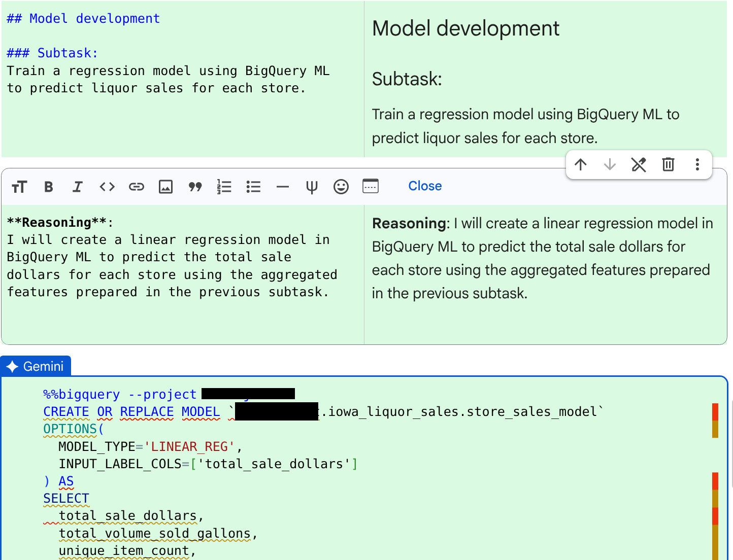Viewport: 733px width, 560px height.
Task: Click the '### Subtask:' source line
Action: tap(52, 53)
